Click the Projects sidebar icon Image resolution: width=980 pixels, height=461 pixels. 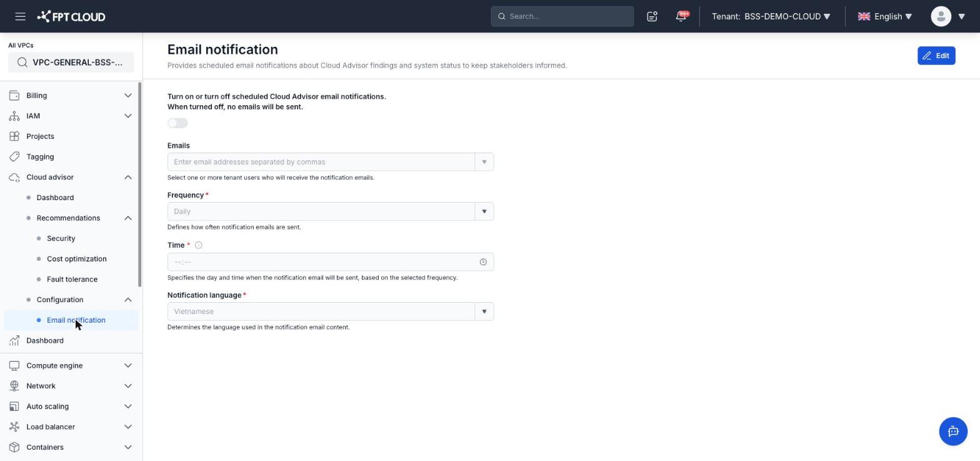14,136
